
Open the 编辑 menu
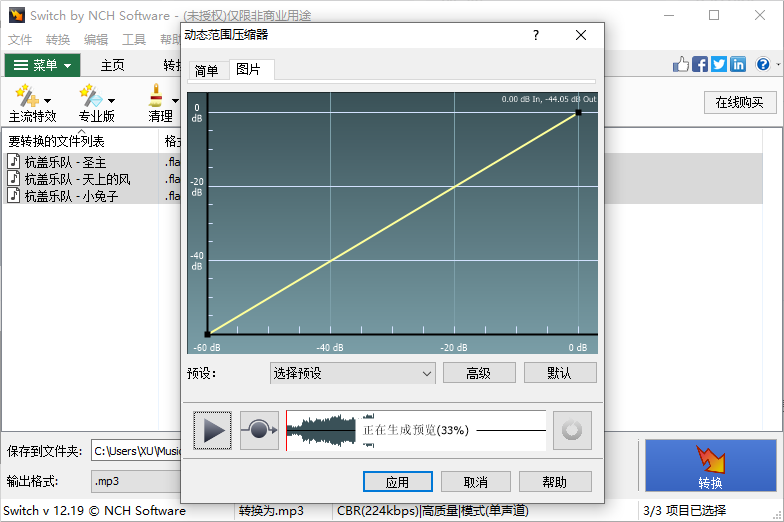point(96,39)
